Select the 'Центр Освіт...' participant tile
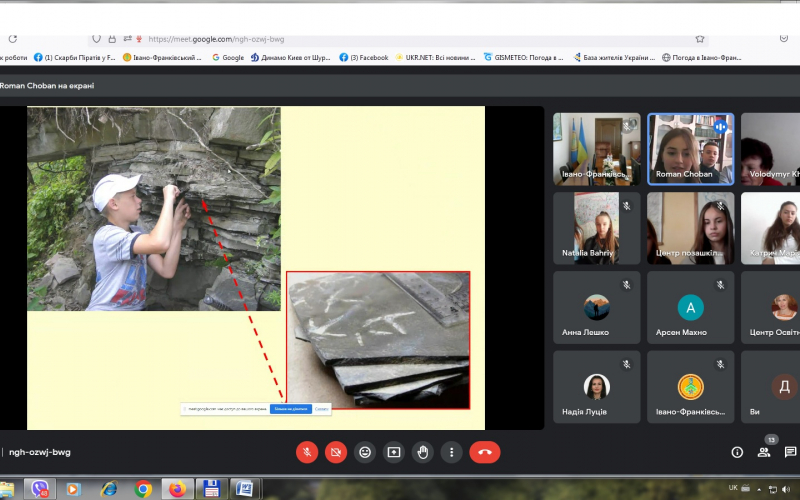800x500 pixels. click(x=770, y=307)
